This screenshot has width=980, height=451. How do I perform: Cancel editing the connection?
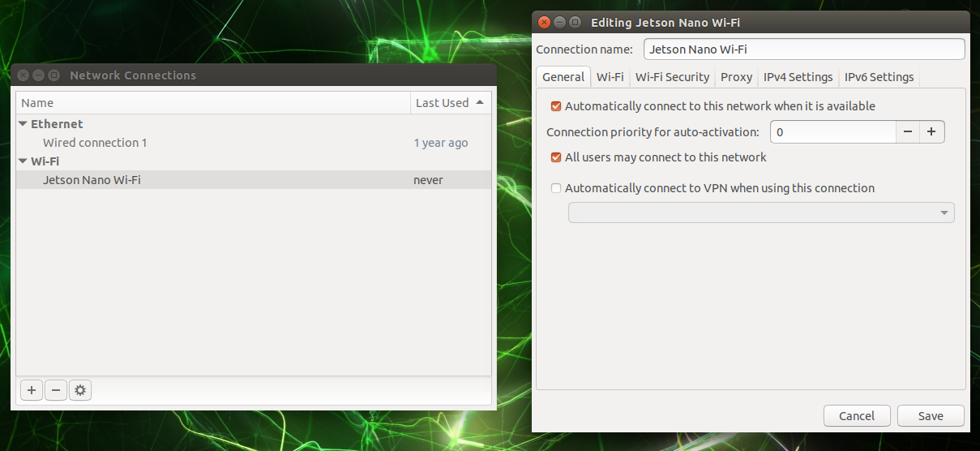(857, 415)
